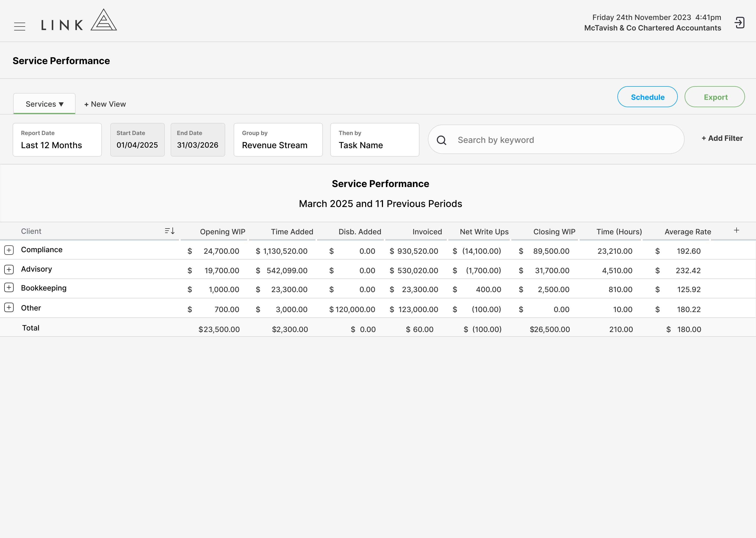Screen dimensions: 756x538
Task: Click the Schedule button
Action: (x=647, y=97)
